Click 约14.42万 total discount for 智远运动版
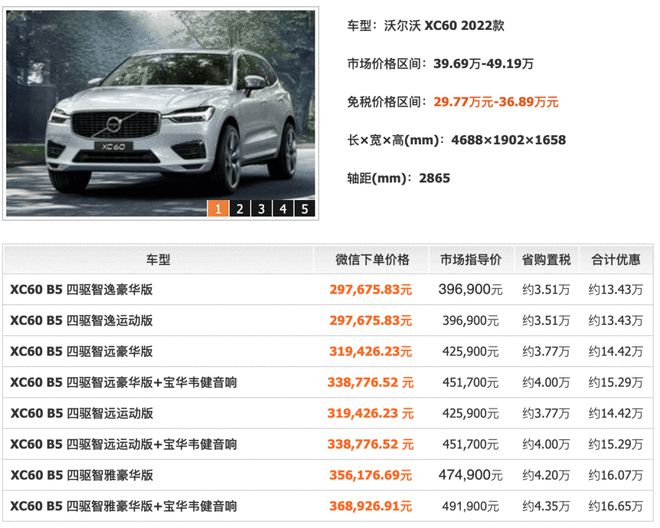660x528 pixels. 616,413
